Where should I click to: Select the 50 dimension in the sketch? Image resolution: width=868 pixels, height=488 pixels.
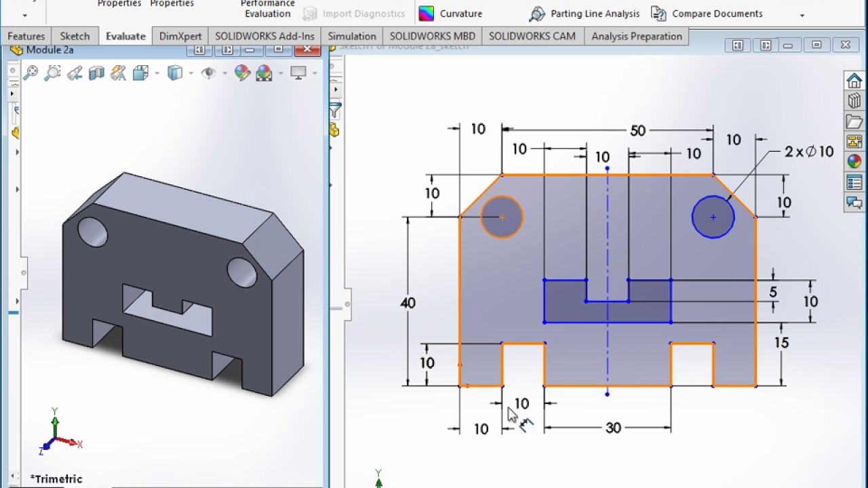click(x=637, y=131)
